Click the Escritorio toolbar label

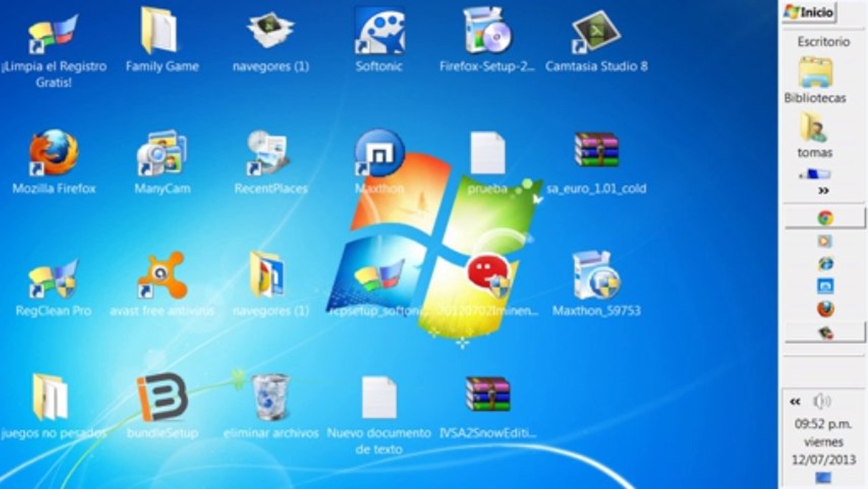823,42
